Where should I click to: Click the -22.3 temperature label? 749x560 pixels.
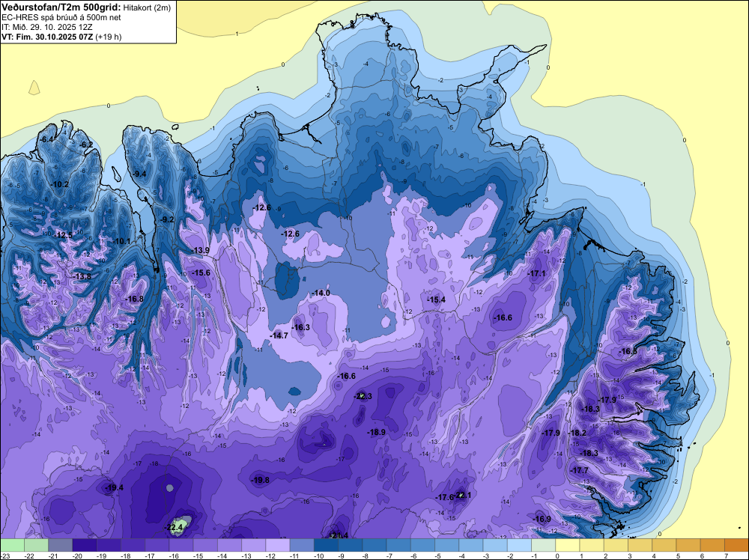coord(363,396)
